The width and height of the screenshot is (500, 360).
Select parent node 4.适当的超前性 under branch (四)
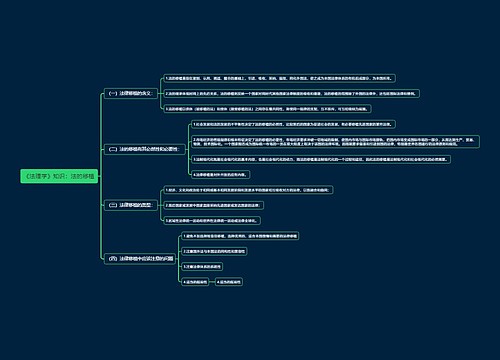(x=195, y=282)
